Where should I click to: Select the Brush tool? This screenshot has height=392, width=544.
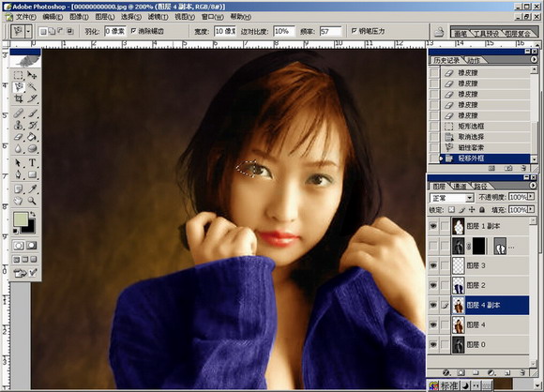32,113
